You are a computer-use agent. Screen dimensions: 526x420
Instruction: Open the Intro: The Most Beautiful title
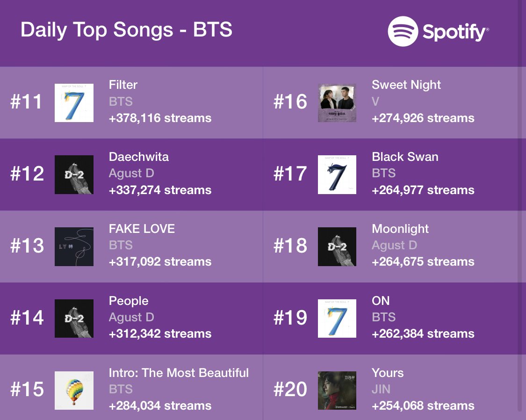point(179,373)
